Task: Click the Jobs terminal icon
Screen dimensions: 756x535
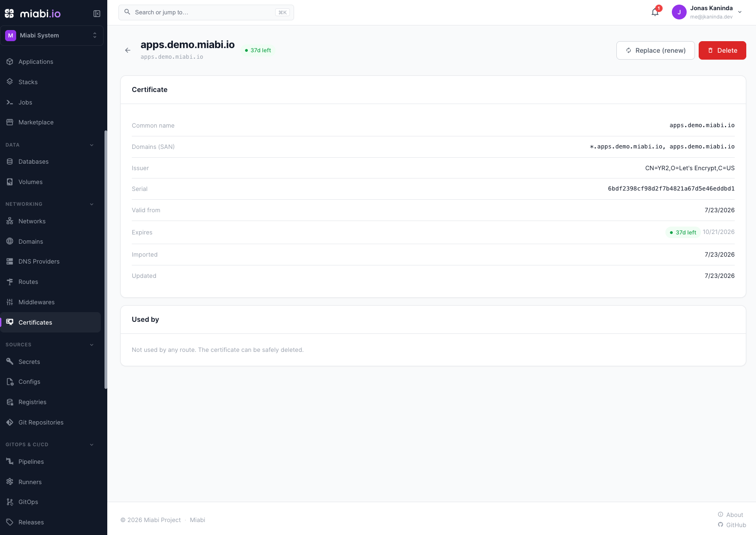Action: point(10,102)
